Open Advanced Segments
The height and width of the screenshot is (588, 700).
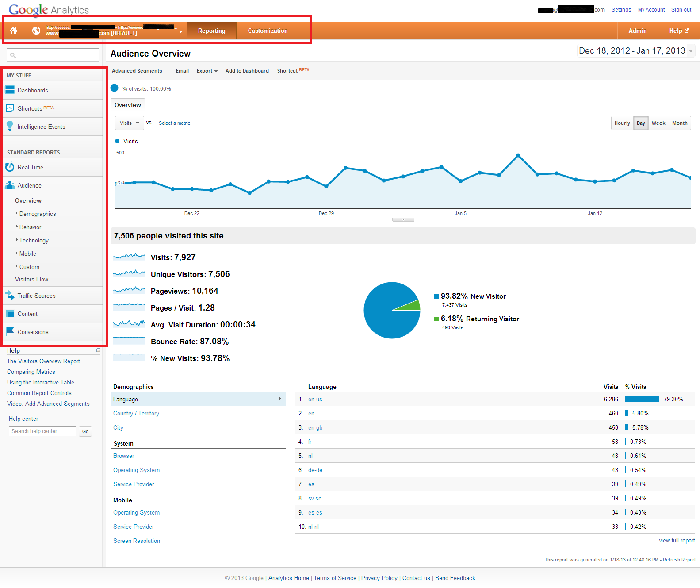[x=137, y=71]
